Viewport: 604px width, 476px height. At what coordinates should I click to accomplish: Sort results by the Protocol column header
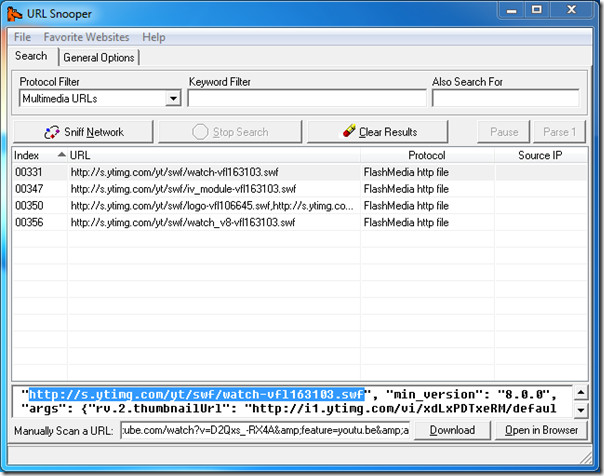pyautogui.click(x=427, y=156)
